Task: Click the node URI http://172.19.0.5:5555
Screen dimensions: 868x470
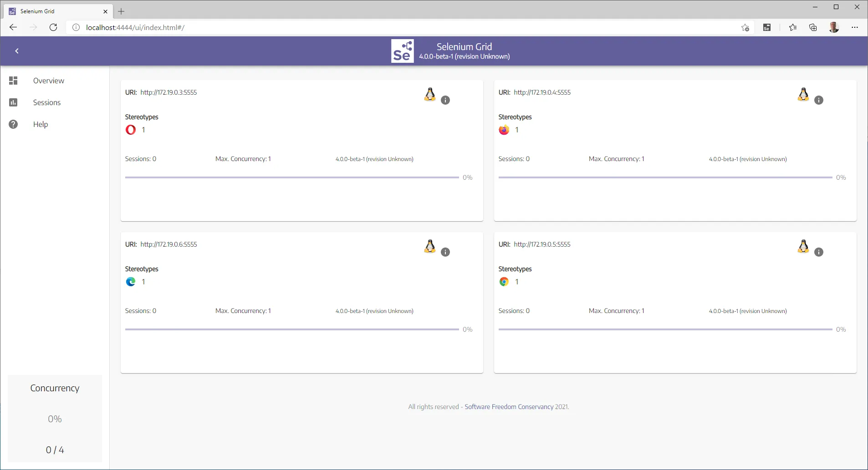Action: pyautogui.click(x=542, y=244)
